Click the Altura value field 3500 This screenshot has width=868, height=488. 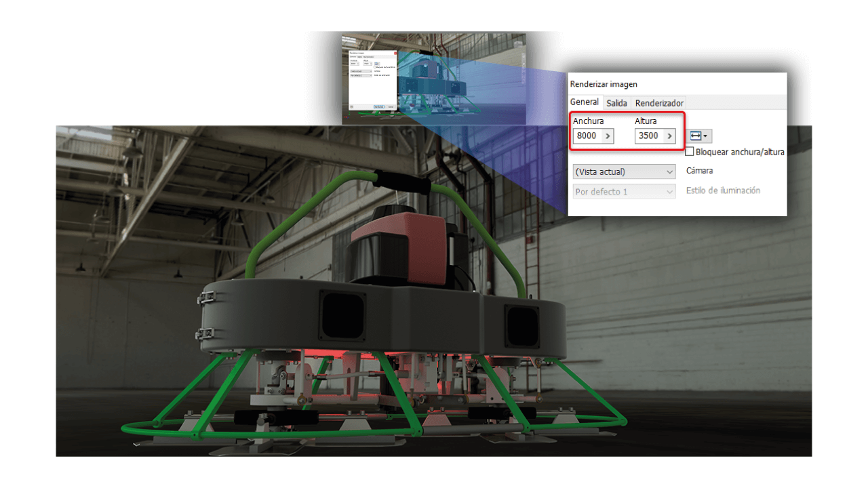[649, 136]
